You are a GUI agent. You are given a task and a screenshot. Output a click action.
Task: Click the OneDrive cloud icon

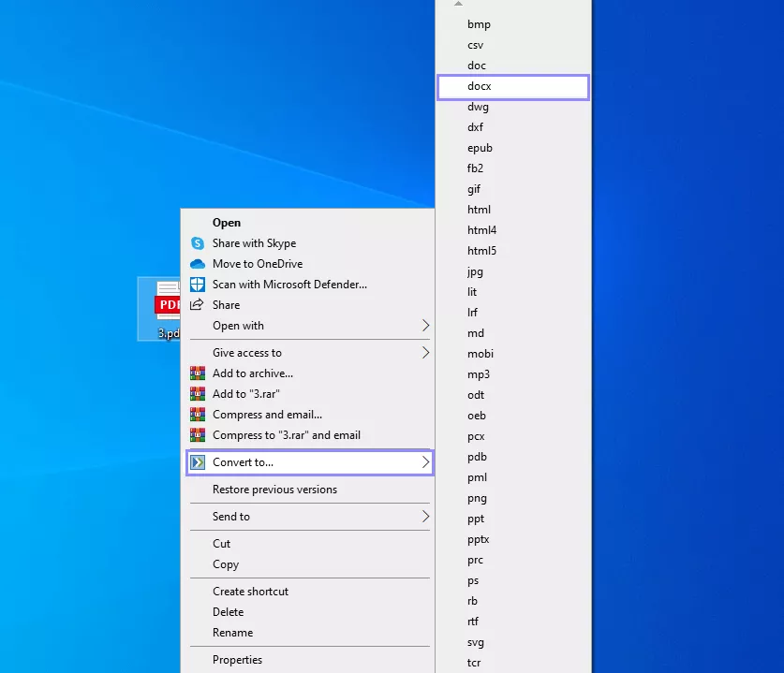point(197,264)
